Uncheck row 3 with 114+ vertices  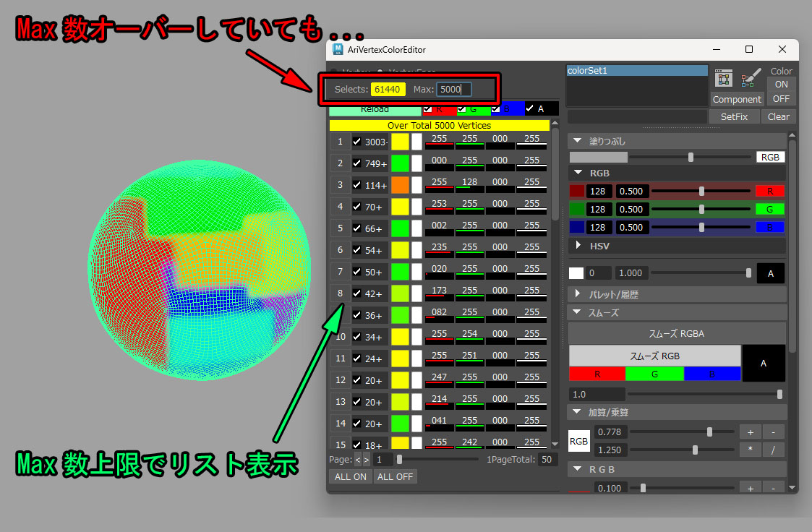(x=356, y=185)
